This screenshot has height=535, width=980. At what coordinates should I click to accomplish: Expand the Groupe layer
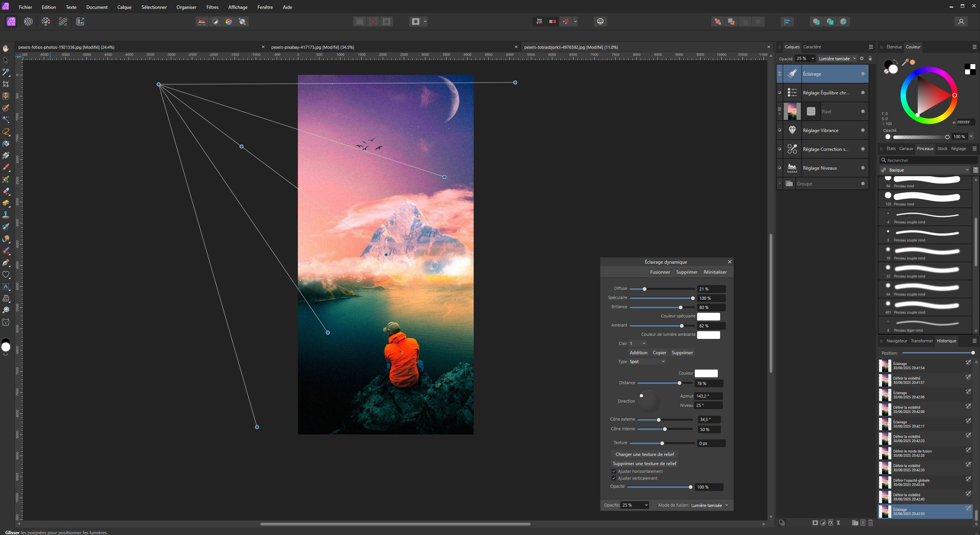[780, 183]
